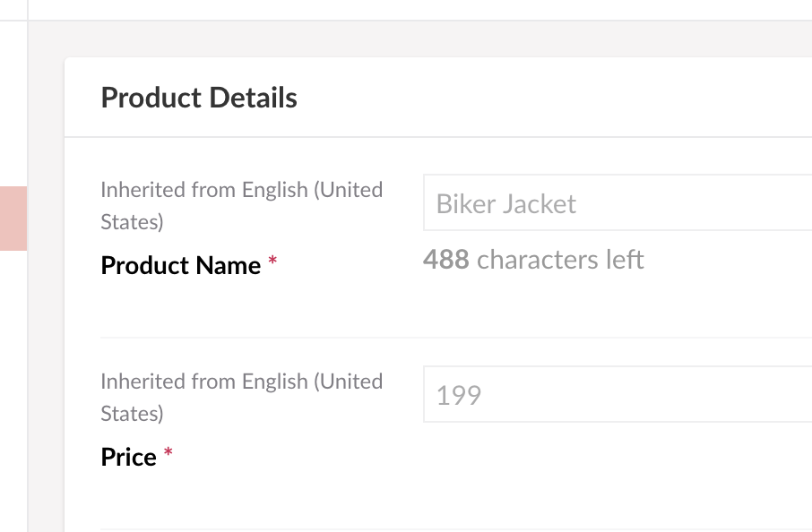
Task: Select the Biker Jacket placeholder text box
Action: coord(505,203)
